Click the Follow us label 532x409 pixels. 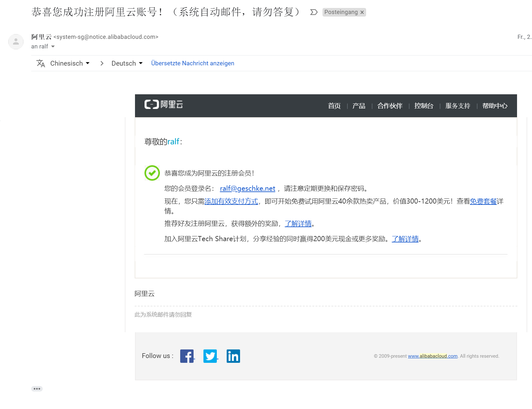point(158,356)
